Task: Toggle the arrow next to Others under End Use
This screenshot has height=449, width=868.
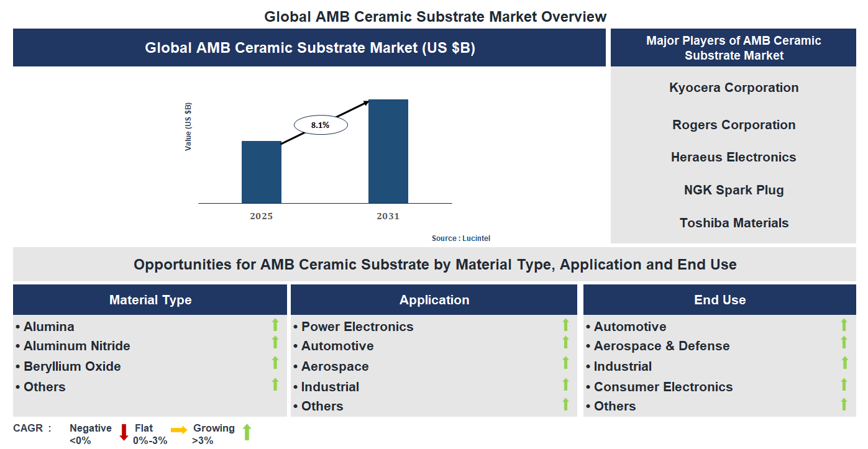Action: [844, 405]
